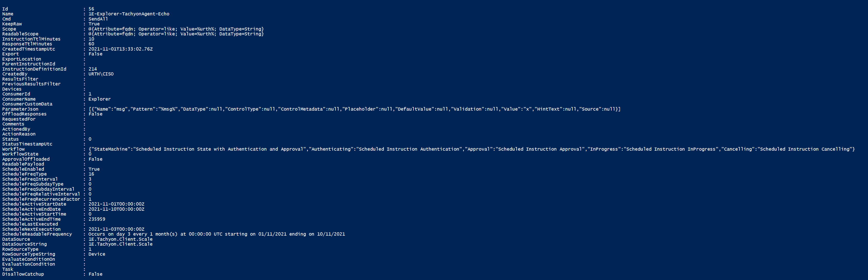Screen dimensions: 868x280
Task: Click the SendAll value of Cmd
Action: pos(98,19)
